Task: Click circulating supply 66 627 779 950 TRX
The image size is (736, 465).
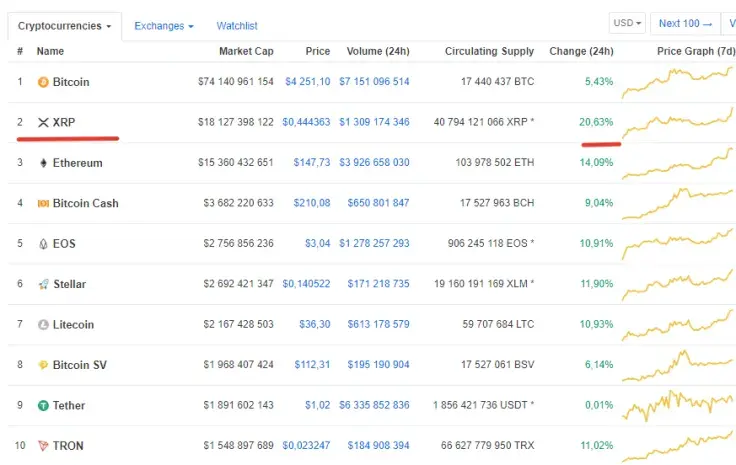Action: coord(488,445)
